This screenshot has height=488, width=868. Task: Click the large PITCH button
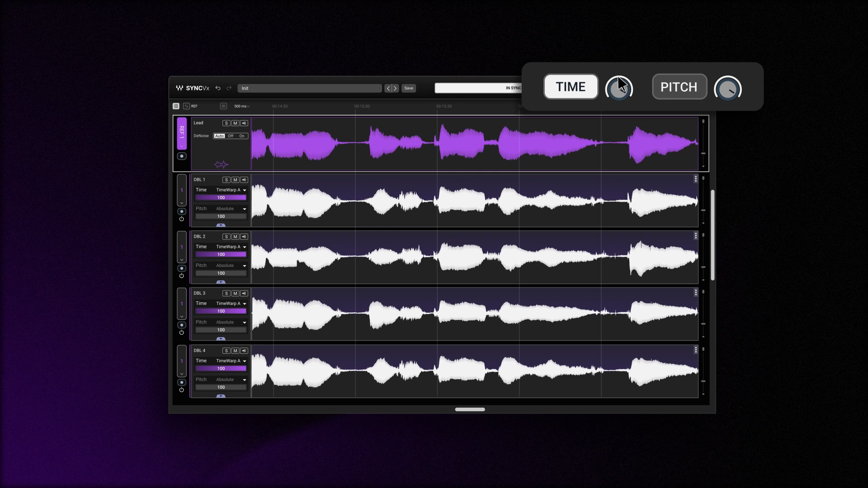point(679,87)
